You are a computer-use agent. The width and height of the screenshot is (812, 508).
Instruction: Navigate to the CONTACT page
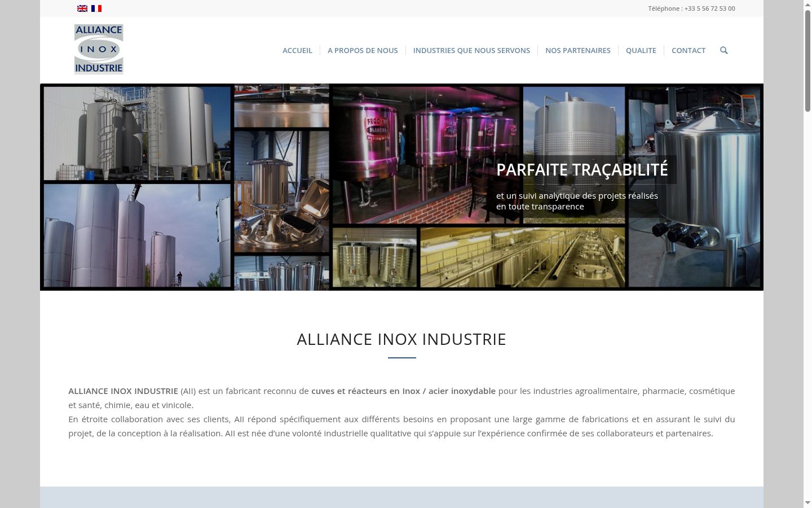pyautogui.click(x=689, y=50)
